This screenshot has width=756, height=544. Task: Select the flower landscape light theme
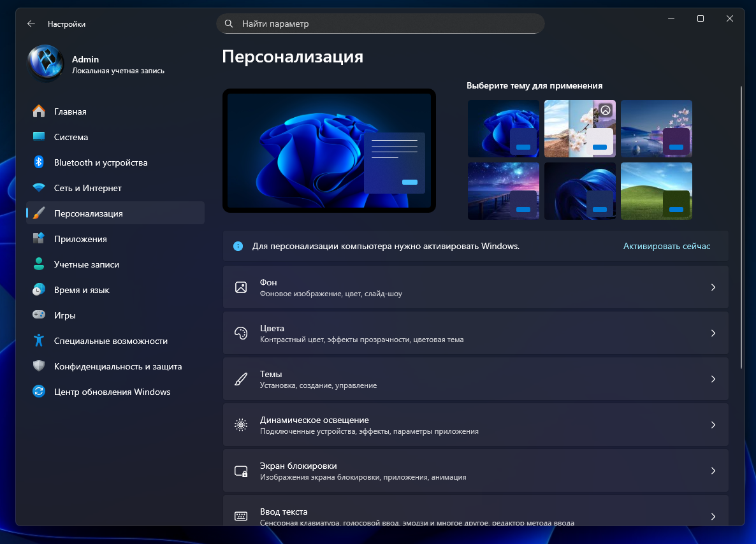pos(580,129)
